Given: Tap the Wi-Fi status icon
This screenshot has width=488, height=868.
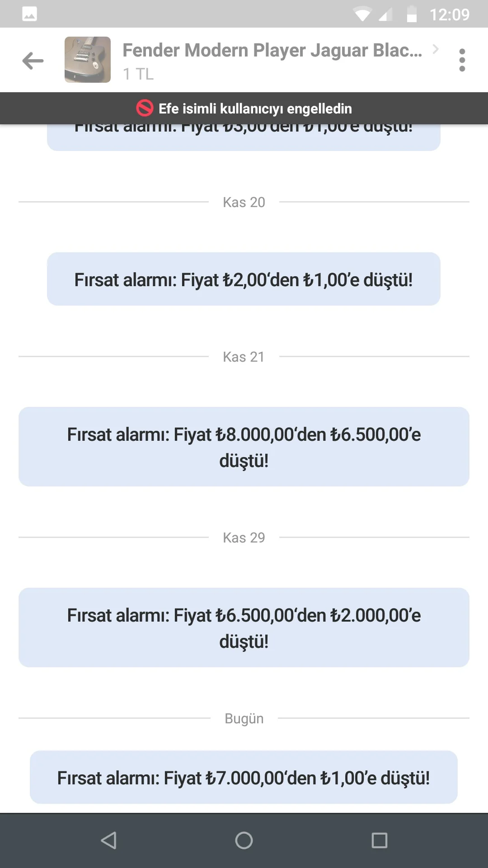Looking at the screenshot, I should point(362,14).
